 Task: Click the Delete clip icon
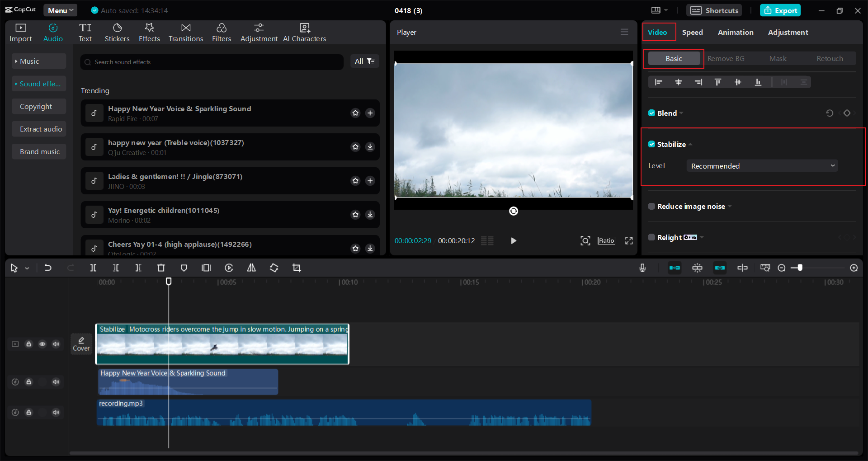click(161, 268)
